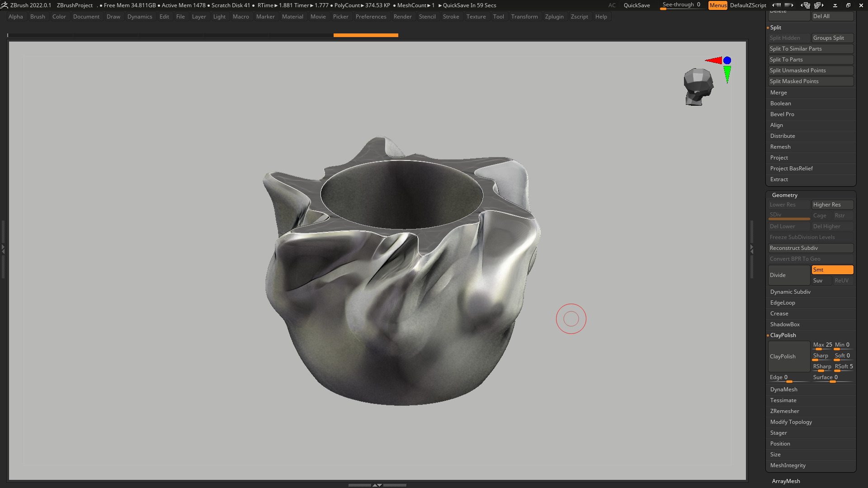Toggle the AC auto-collapse option
The image size is (868, 488).
pos(612,5)
